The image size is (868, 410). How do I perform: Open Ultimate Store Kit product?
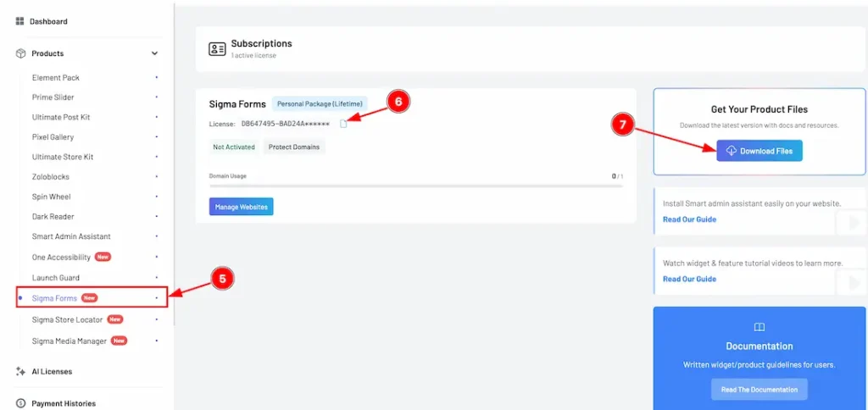[x=63, y=158]
